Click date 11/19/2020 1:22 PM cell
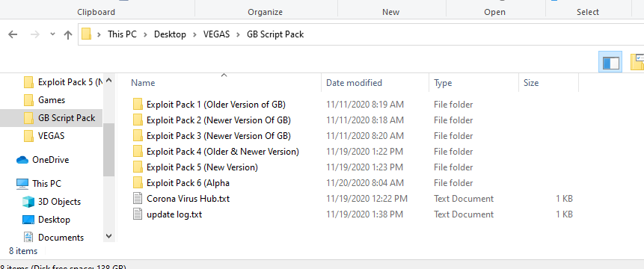The width and height of the screenshot is (644, 269). [x=365, y=152]
